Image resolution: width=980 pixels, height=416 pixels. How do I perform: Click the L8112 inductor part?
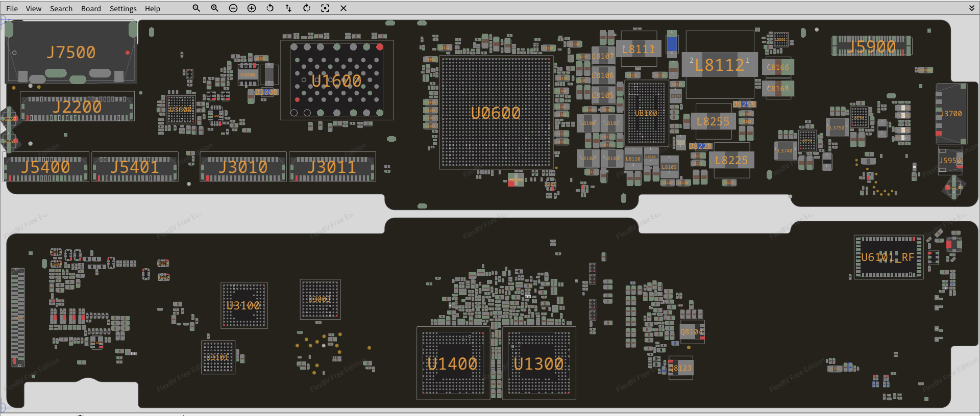click(720, 65)
